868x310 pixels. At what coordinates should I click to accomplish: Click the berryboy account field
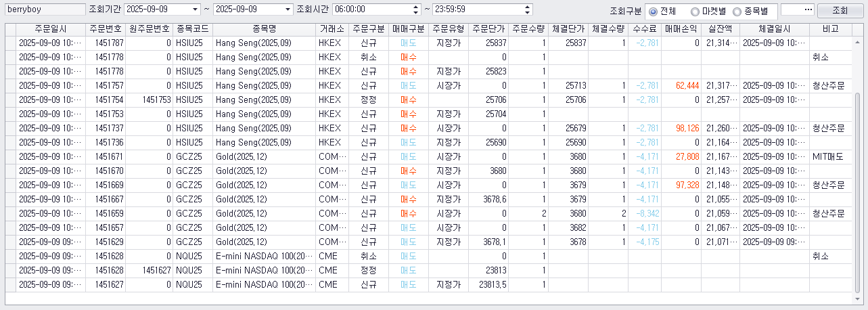(x=45, y=9)
